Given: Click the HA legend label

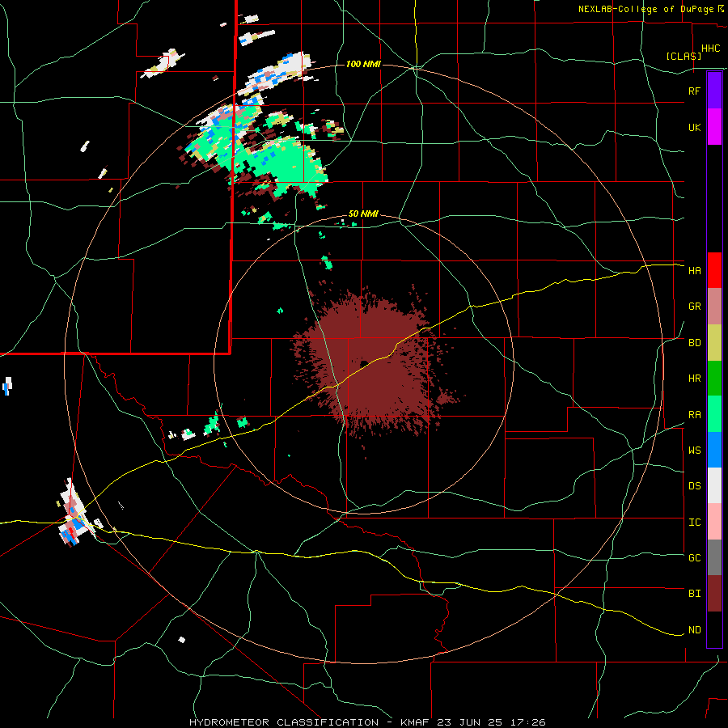Looking at the screenshot, I should point(694,270).
